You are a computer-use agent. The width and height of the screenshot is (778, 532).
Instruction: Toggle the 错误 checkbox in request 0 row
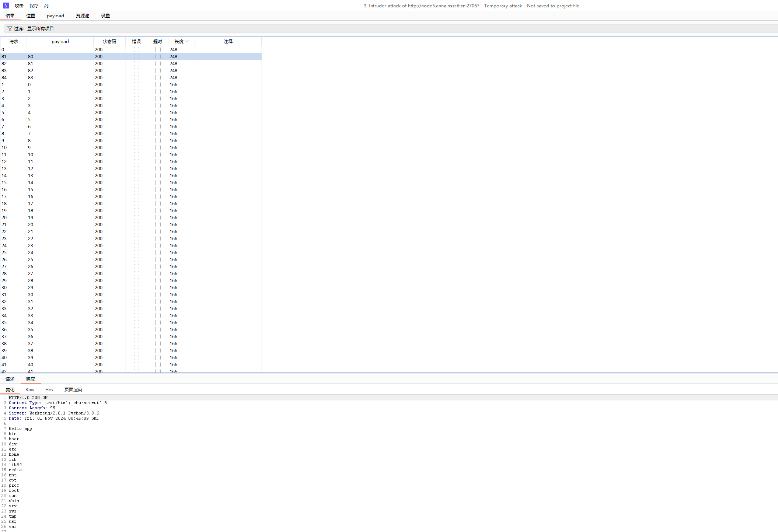pyautogui.click(x=136, y=49)
